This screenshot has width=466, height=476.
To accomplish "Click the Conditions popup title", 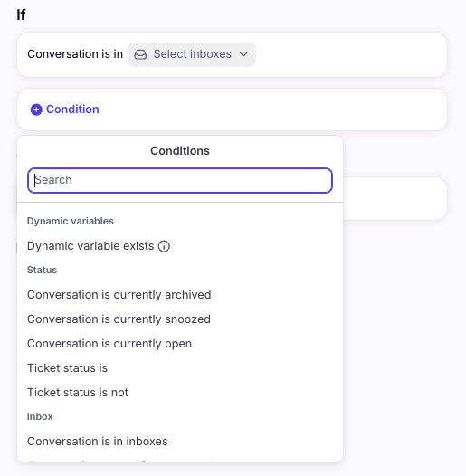I will pos(180,151).
